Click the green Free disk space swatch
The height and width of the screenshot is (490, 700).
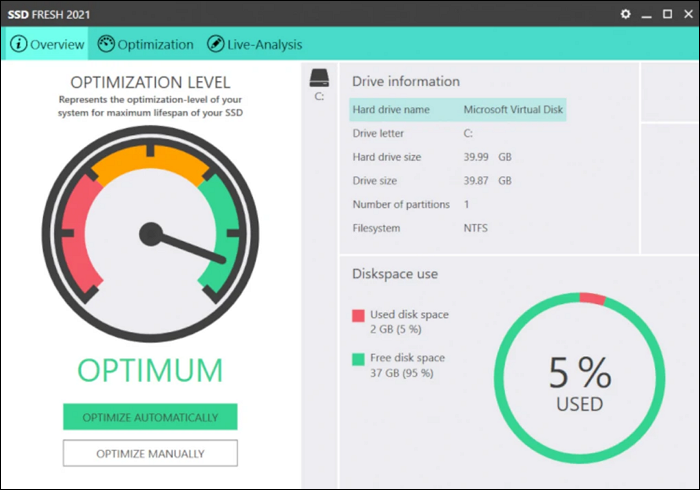(x=358, y=359)
